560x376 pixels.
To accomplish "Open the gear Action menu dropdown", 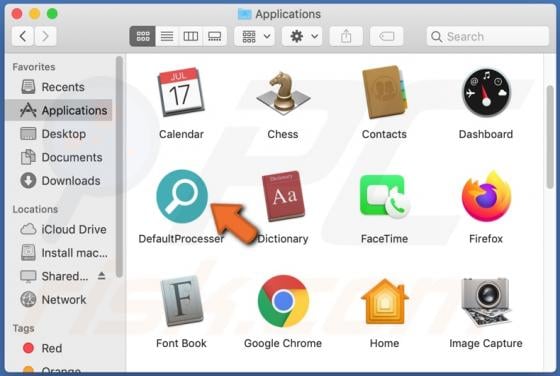I will (302, 36).
